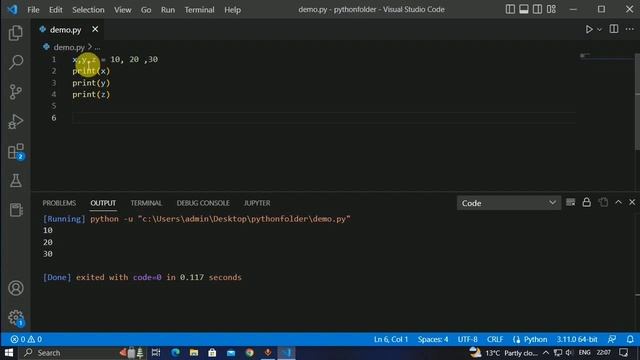Clear the output panel
The width and height of the screenshot is (640, 360).
point(571,202)
